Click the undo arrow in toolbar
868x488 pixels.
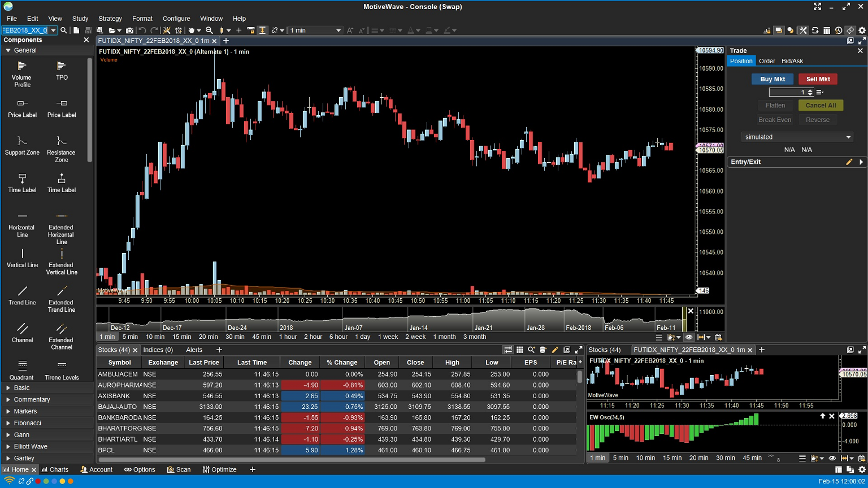coord(142,30)
